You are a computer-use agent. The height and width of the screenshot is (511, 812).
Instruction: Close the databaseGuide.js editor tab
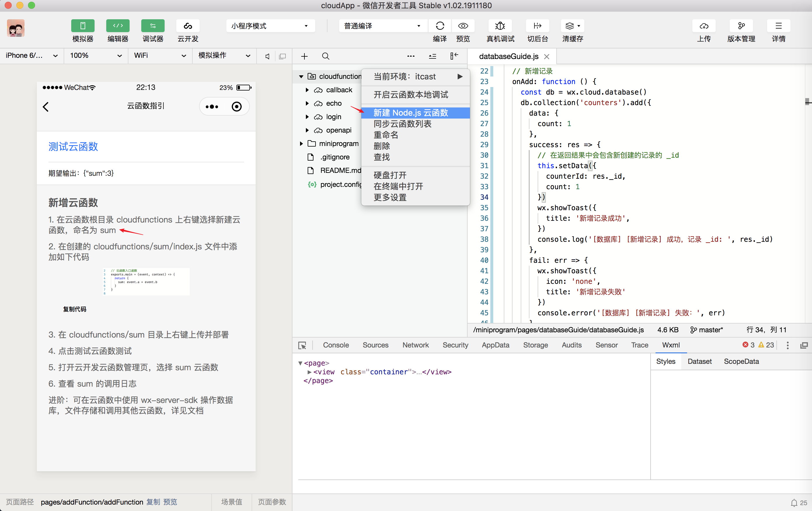pyautogui.click(x=547, y=57)
